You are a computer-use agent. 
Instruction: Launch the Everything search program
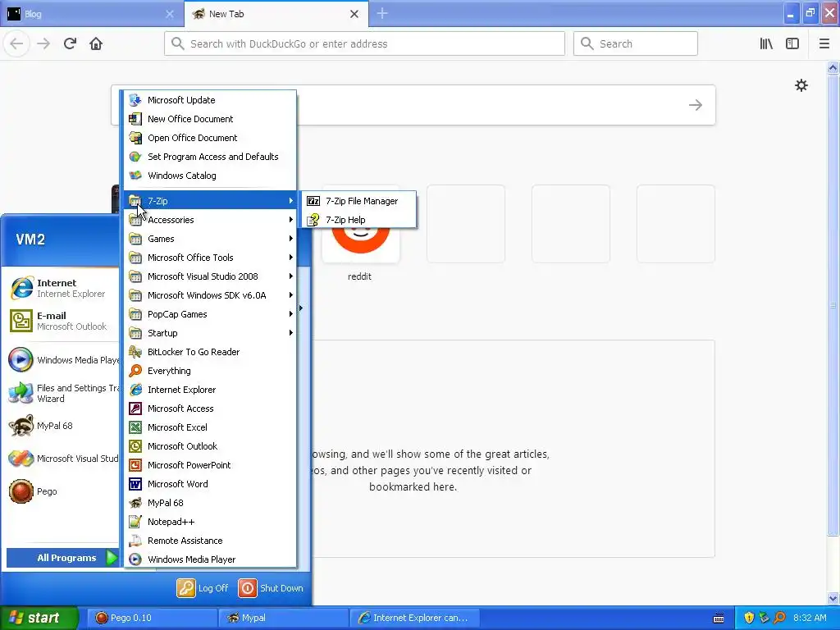(x=210, y=371)
